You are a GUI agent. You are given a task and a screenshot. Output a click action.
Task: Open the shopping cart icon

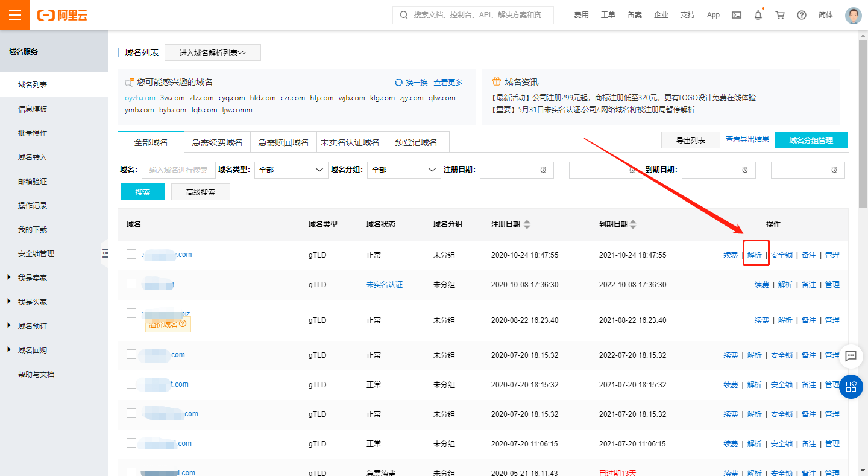(780, 15)
